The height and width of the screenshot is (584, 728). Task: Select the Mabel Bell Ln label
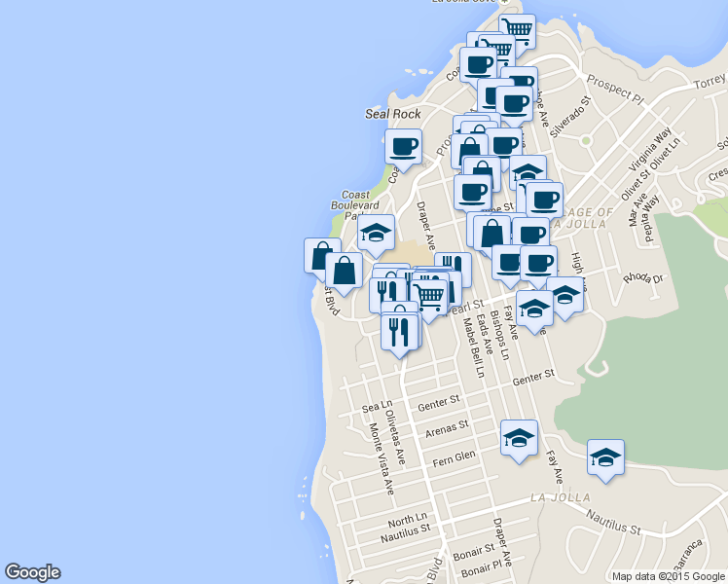click(x=474, y=347)
